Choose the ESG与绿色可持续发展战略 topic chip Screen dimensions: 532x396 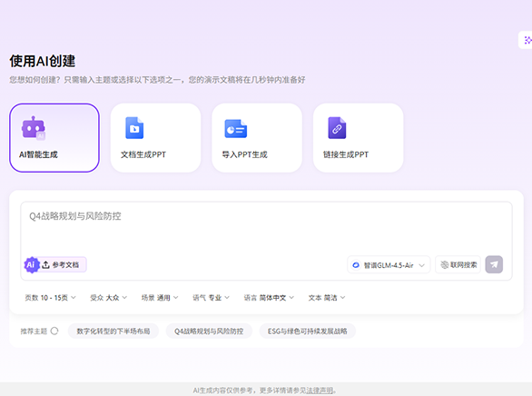click(x=308, y=331)
